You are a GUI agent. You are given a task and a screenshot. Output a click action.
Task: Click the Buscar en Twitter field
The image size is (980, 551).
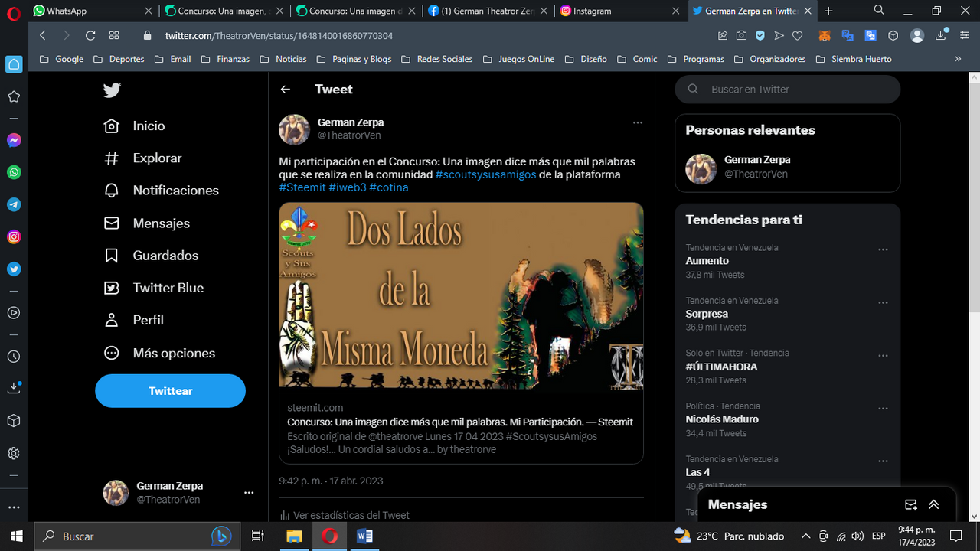[x=787, y=90]
